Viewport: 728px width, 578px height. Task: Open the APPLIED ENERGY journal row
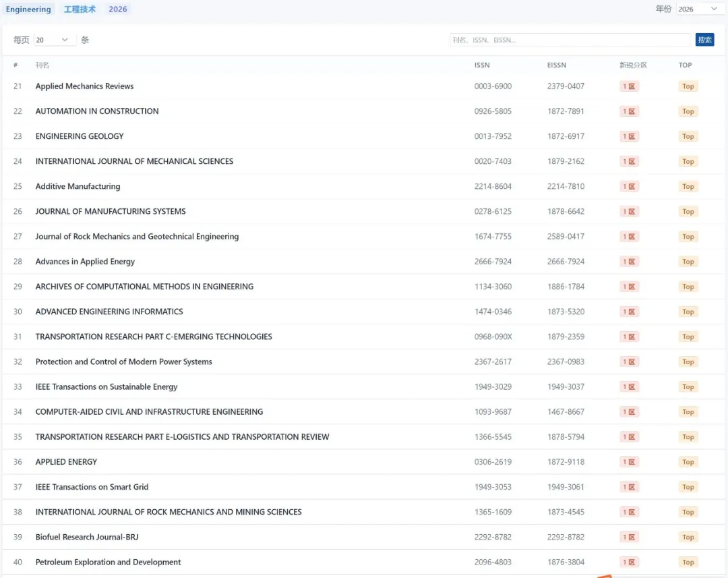pos(66,462)
